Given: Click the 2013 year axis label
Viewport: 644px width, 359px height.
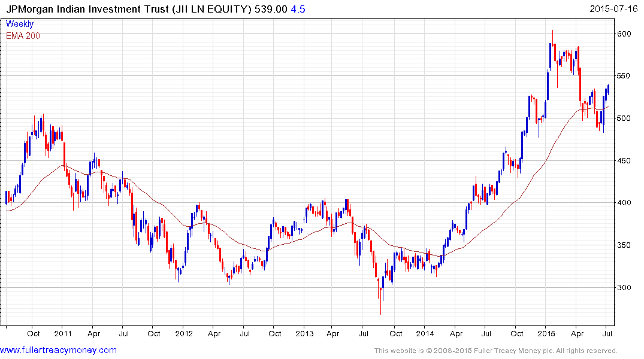Looking at the screenshot, I should 304,333.
